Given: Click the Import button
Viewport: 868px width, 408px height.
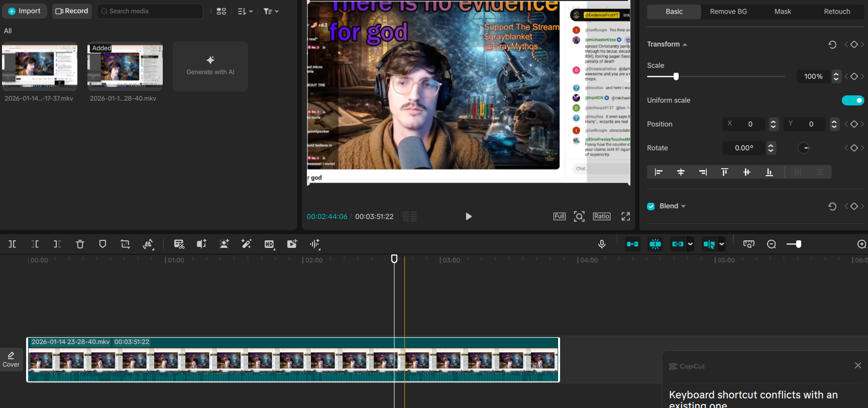Looking at the screenshot, I should [24, 11].
